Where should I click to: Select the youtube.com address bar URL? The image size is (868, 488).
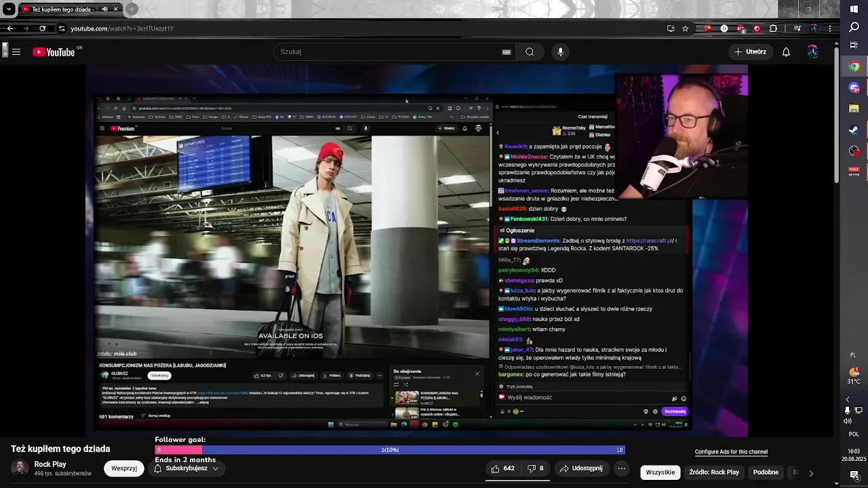(x=122, y=28)
